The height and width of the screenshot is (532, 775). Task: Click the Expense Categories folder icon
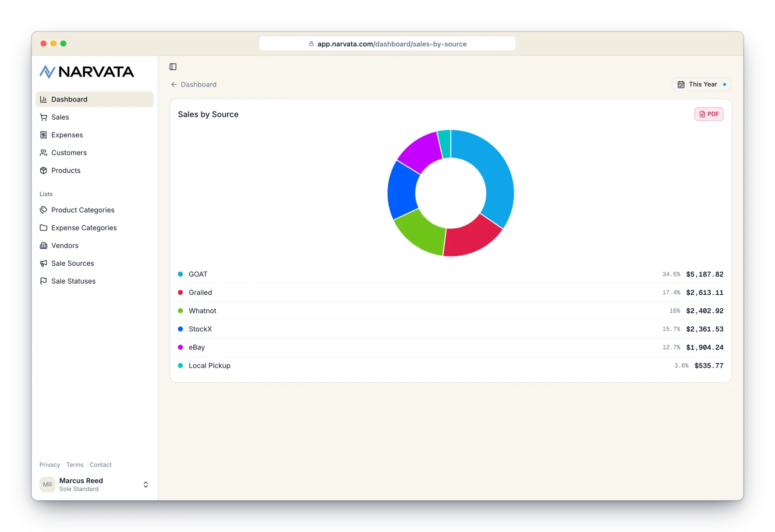point(44,228)
